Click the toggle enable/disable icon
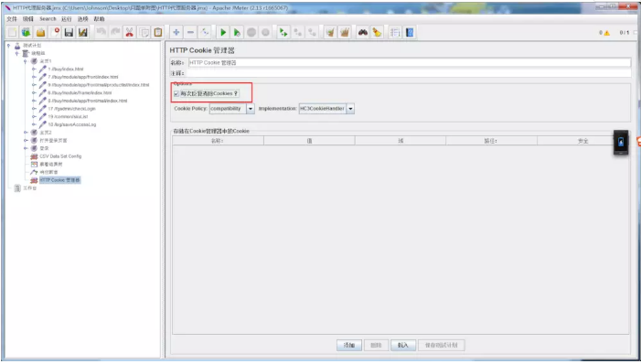The height and width of the screenshot is (364, 641). (205, 32)
